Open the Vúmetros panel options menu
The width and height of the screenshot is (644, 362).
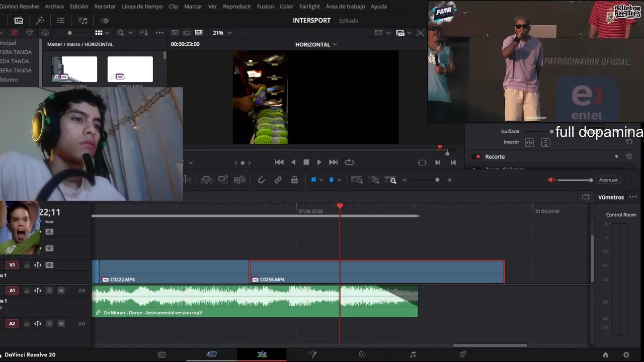633,197
